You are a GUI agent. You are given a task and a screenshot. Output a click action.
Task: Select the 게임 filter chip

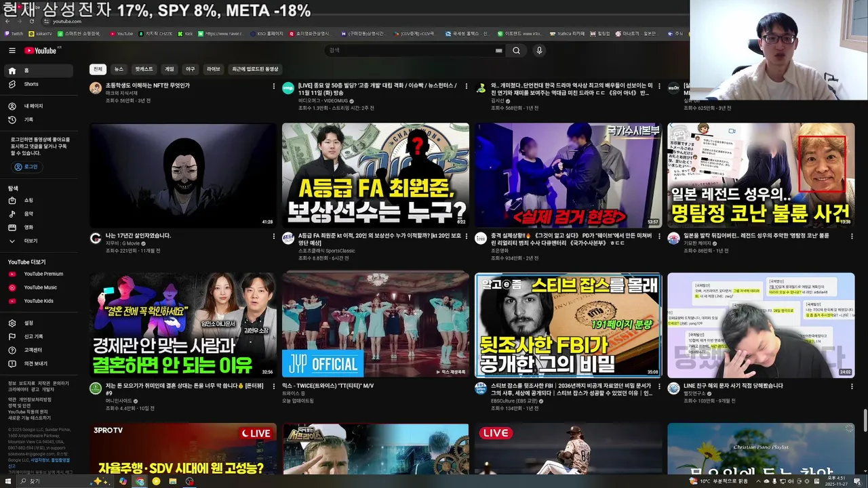(x=170, y=69)
